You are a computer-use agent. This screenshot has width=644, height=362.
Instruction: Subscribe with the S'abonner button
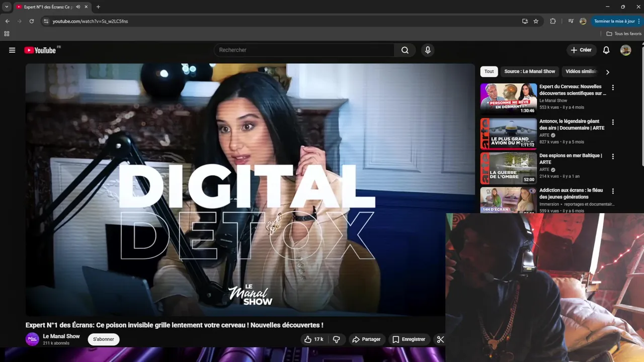(x=104, y=339)
